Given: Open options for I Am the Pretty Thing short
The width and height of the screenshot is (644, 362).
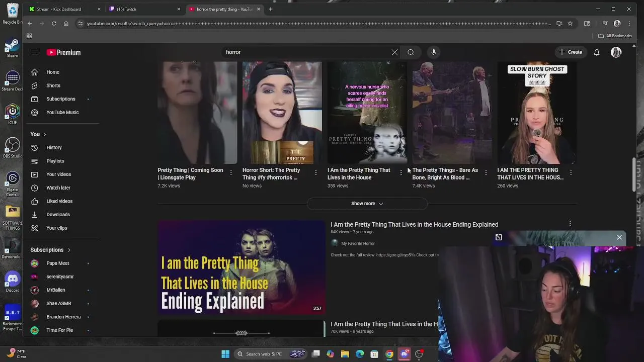Looking at the screenshot, I should coord(401,172).
